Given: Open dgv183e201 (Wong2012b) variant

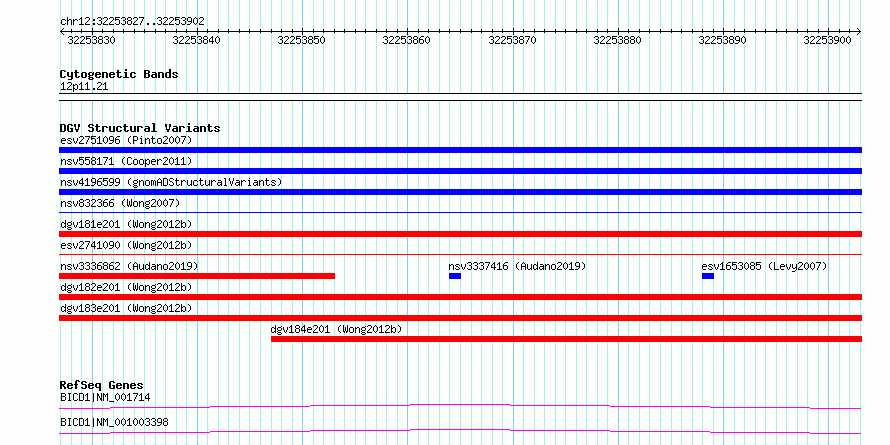Looking at the screenshot, I should 126,308.
